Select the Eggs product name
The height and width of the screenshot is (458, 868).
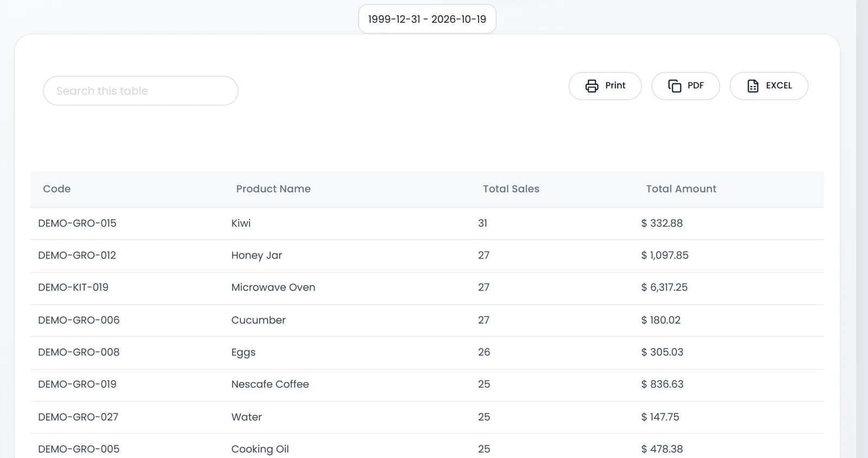(243, 352)
